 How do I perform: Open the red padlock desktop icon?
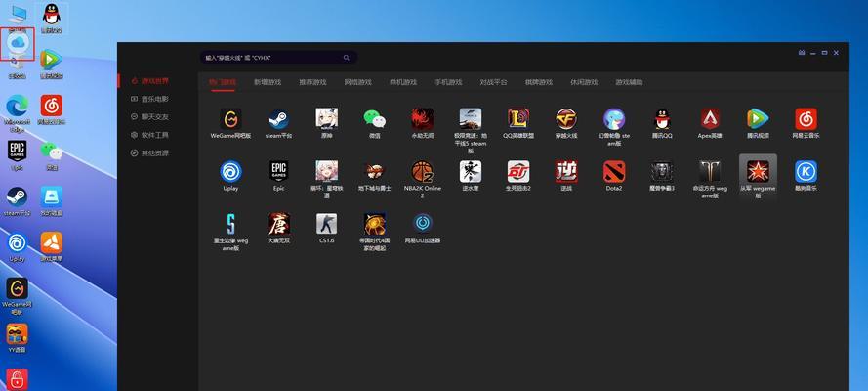coord(18,379)
